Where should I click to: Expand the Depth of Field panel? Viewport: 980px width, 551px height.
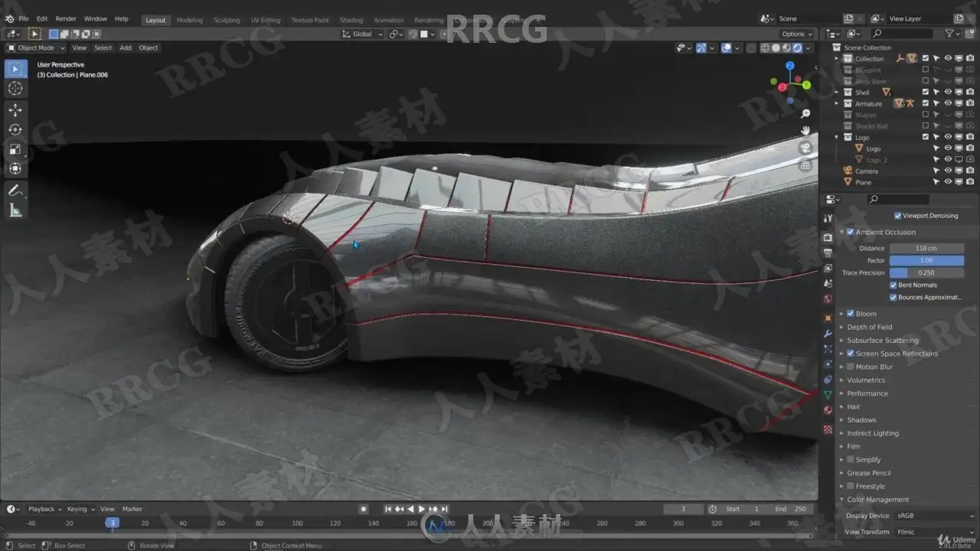pos(869,327)
